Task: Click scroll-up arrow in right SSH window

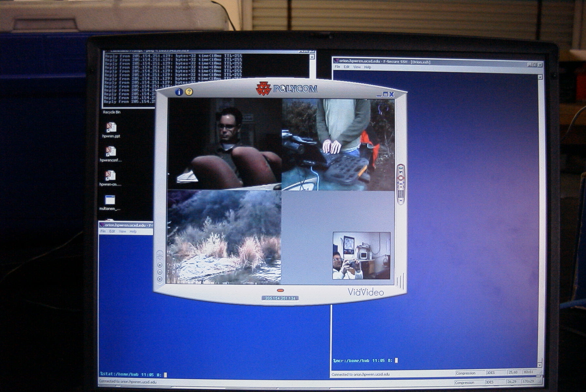Action: [x=540, y=77]
